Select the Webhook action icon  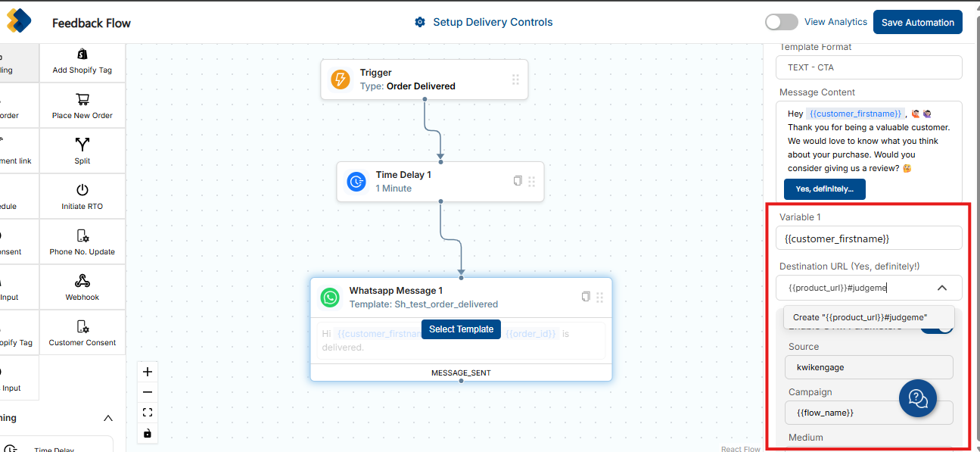click(82, 282)
